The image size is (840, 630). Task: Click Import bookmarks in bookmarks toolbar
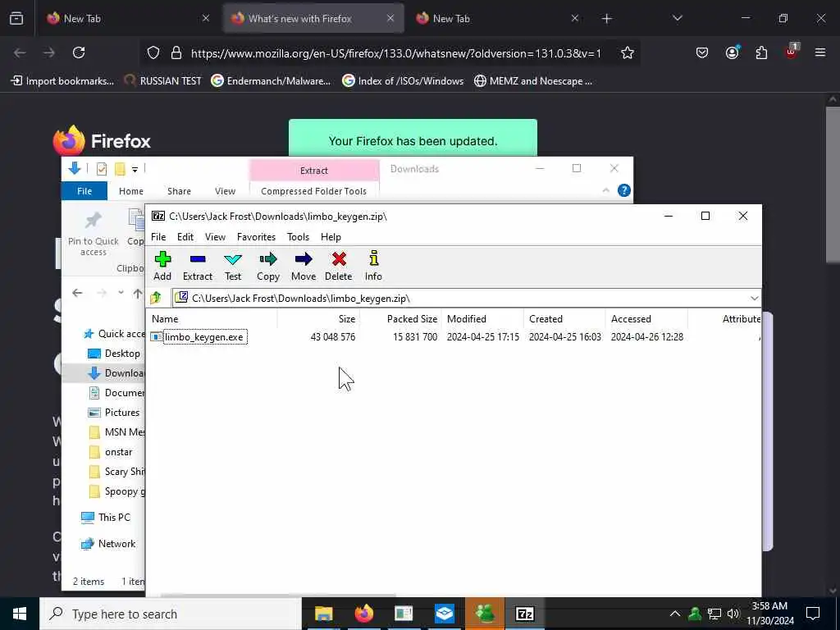tap(62, 81)
